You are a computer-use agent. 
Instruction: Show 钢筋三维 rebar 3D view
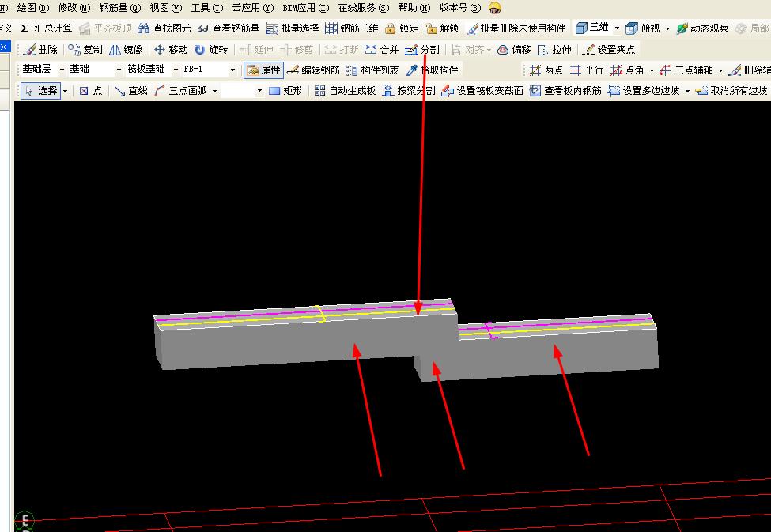click(352, 28)
